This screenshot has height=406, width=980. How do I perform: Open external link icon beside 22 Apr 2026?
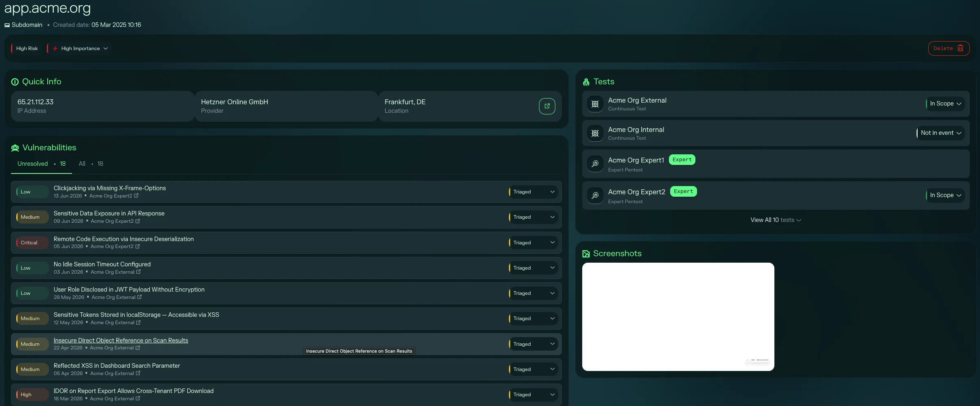[x=138, y=348]
